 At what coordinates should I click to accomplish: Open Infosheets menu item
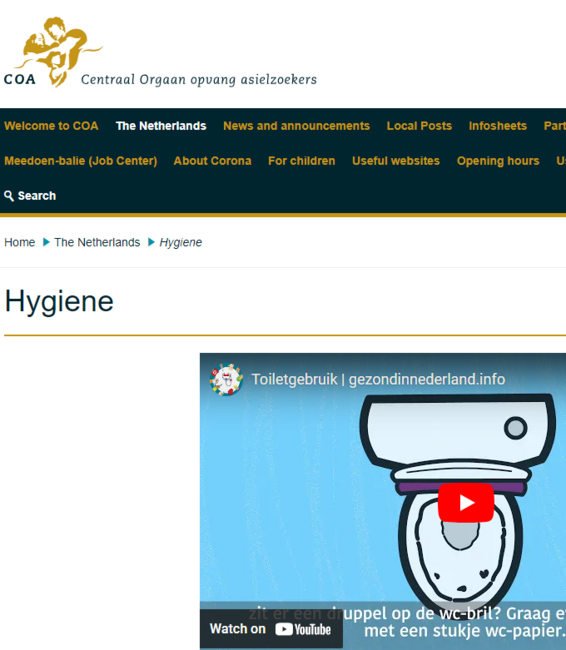point(498,126)
